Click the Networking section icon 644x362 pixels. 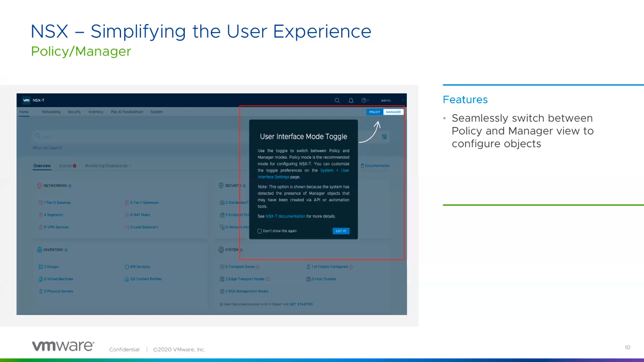tap(40, 186)
